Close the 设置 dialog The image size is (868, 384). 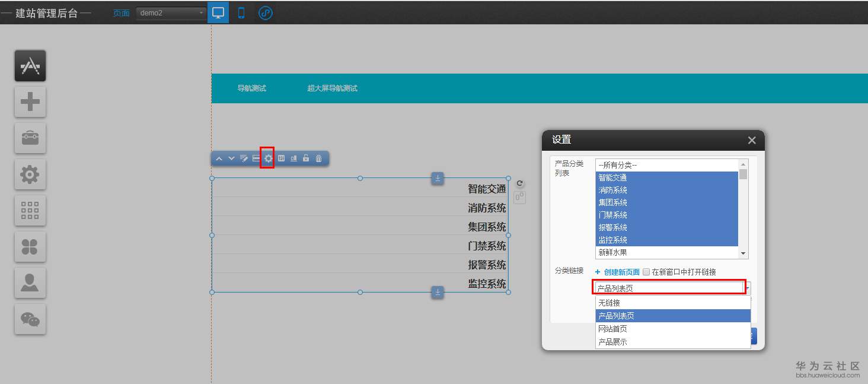coord(752,140)
